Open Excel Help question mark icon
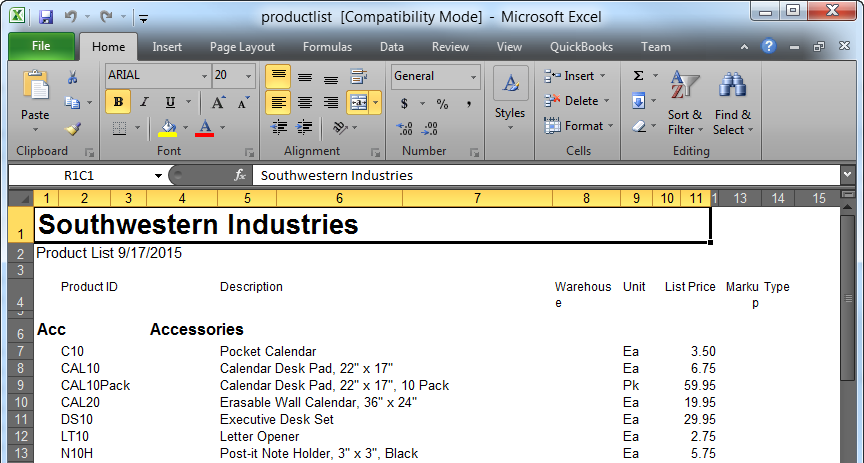 point(769,46)
